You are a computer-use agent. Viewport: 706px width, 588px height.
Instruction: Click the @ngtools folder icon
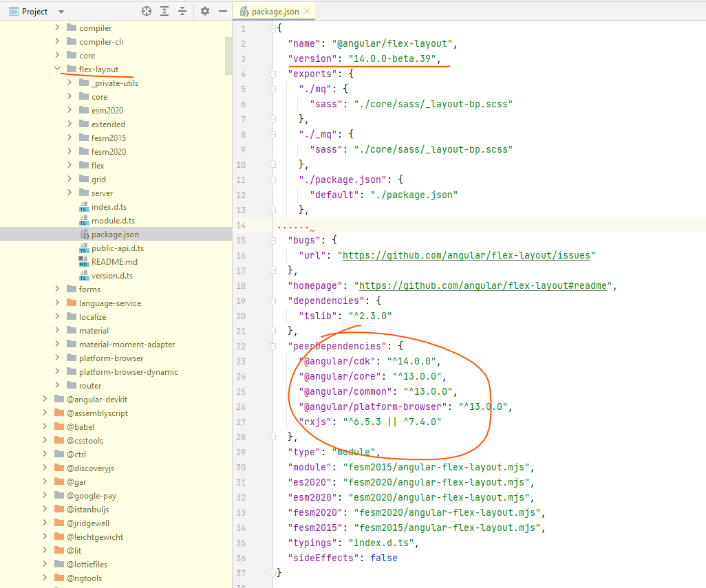[x=59, y=578]
